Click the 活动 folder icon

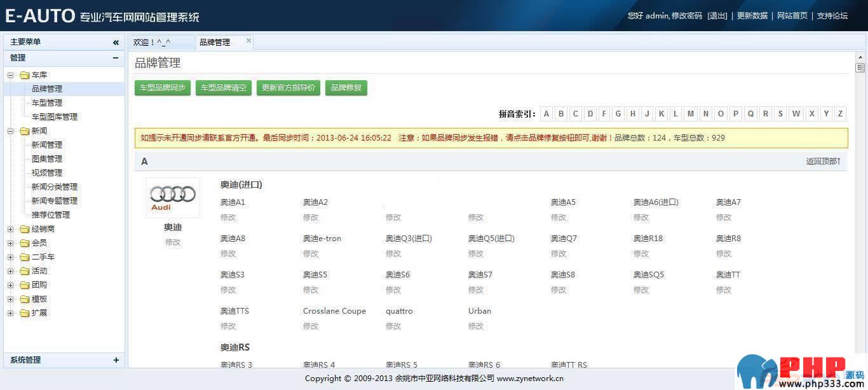coord(25,271)
